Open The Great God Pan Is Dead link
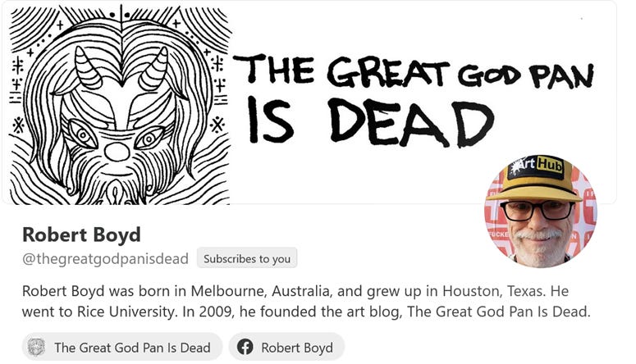Image resolution: width=636 pixels, height=364 pixels. [122, 347]
